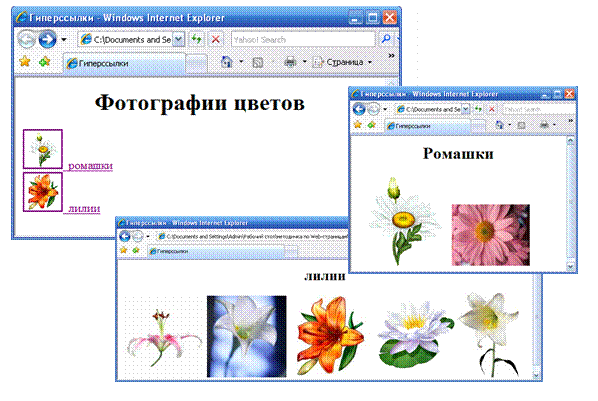This screenshot has width=598, height=401.
Task: Click the Home icon in the command bar
Action: (x=227, y=62)
